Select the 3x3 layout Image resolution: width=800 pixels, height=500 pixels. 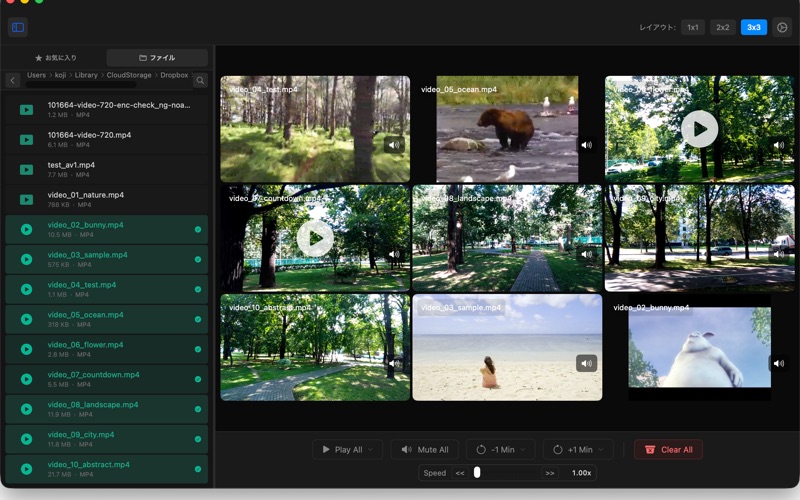point(754,27)
